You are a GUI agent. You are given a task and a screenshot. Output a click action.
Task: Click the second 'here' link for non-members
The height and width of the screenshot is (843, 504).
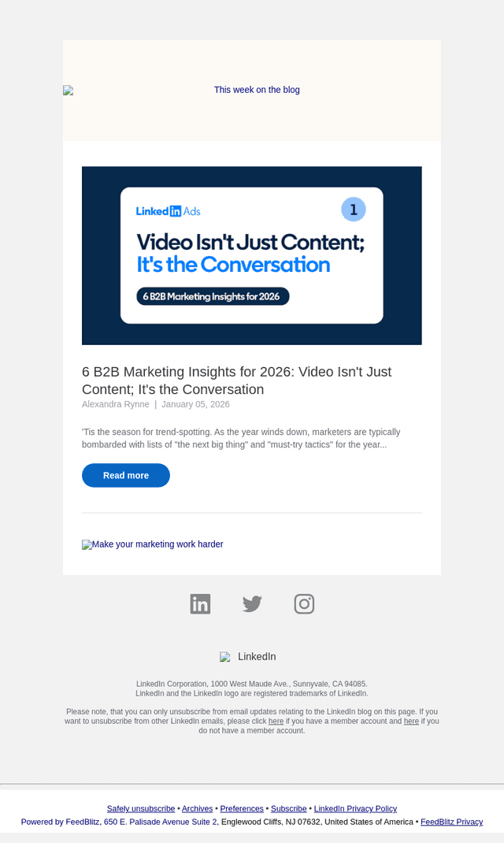[411, 721]
